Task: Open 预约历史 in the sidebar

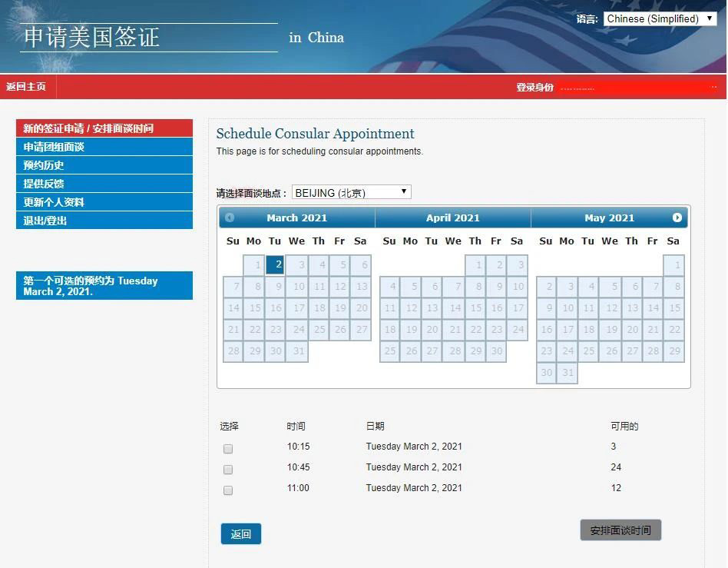Action: pos(104,165)
